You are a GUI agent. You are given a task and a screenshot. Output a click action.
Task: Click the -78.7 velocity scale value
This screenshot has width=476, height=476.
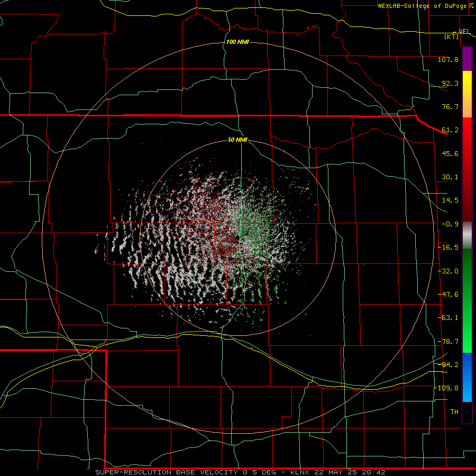click(x=448, y=342)
